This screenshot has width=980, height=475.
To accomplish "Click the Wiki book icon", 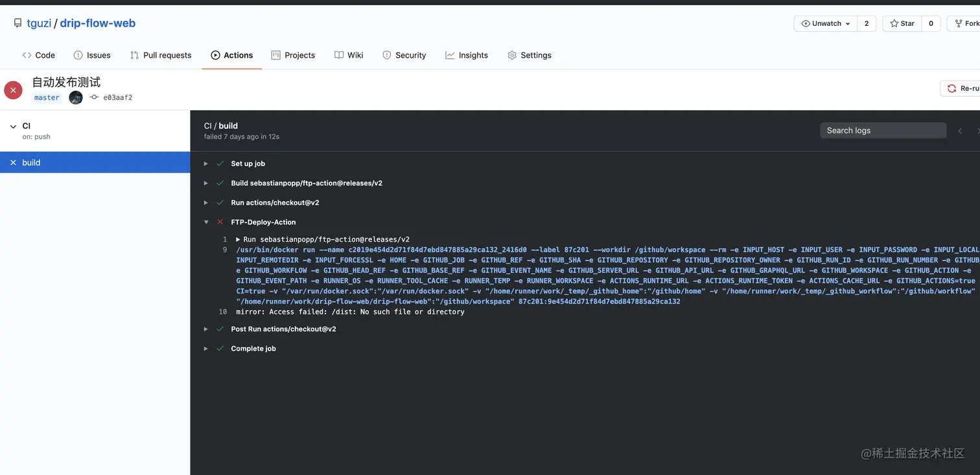I will [x=339, y=55].
